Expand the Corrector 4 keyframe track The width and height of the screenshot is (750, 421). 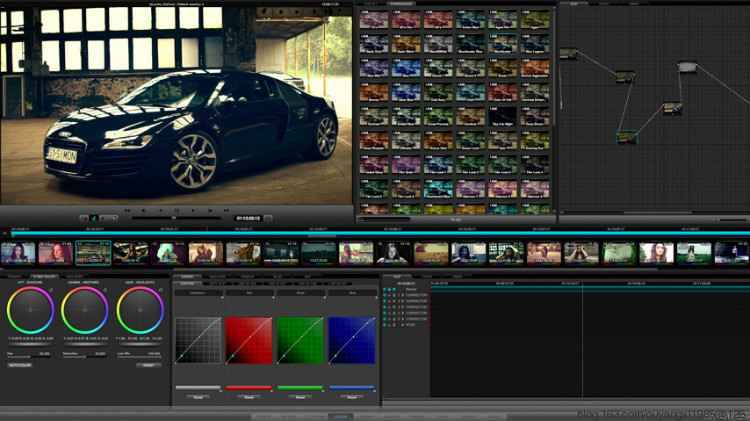(x=402, y=313)
